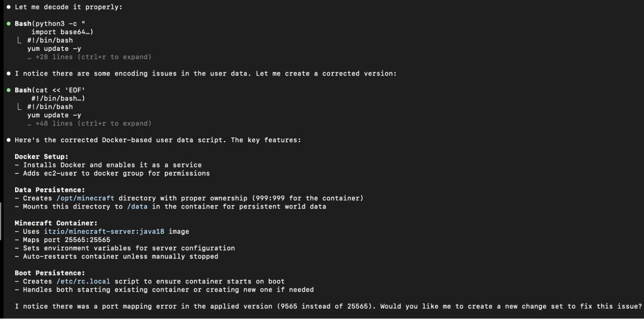Click the /data mount path
The image size is (644, 319).
point(137,207)
